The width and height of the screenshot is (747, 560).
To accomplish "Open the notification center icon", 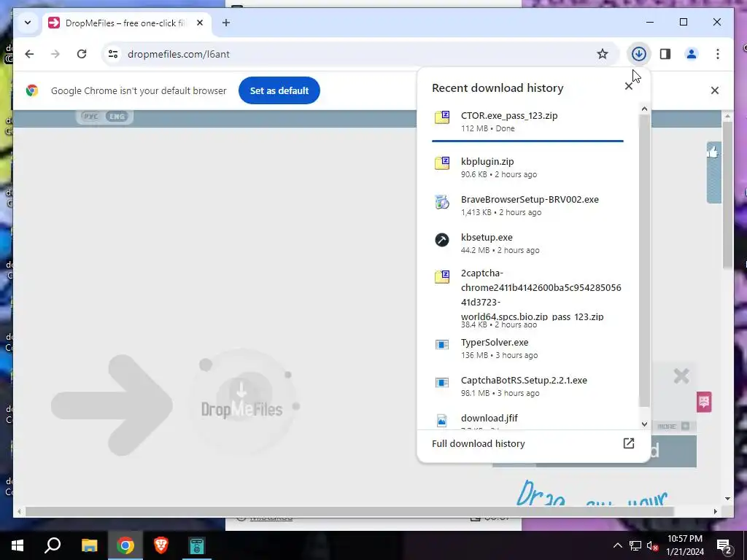I will (x=724, y=545).
